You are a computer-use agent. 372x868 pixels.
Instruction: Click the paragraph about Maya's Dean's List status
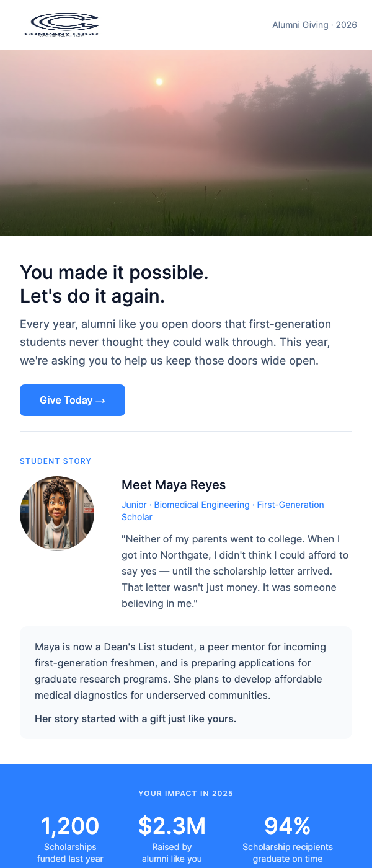[180, 671]
